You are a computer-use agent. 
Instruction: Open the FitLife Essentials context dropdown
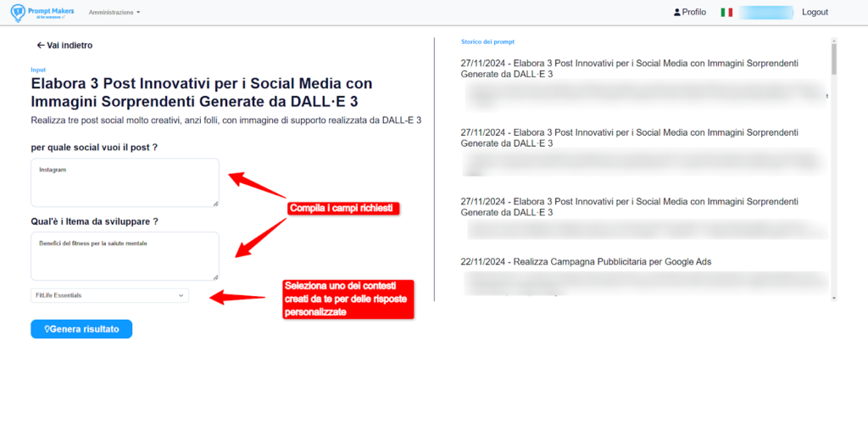click(x=109, y=296)
